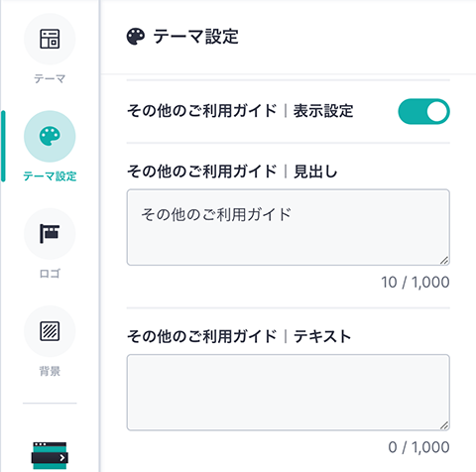Switch to the 背景 sidebar label
The height and width of the screenshot is (472, 476).
50,371
